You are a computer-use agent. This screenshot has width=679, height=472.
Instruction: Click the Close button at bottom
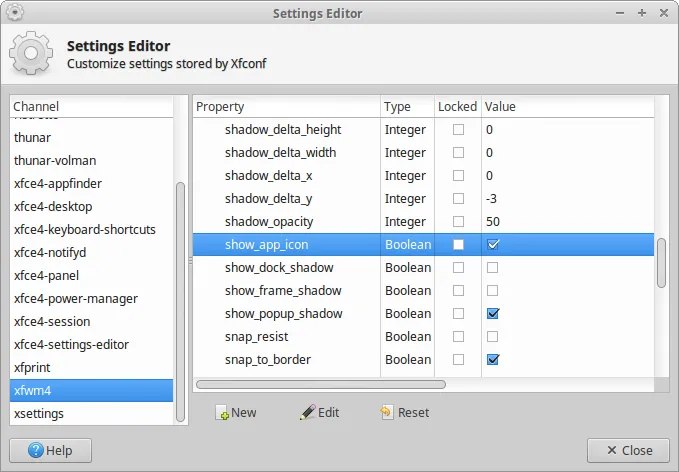[x=628, y=450]
